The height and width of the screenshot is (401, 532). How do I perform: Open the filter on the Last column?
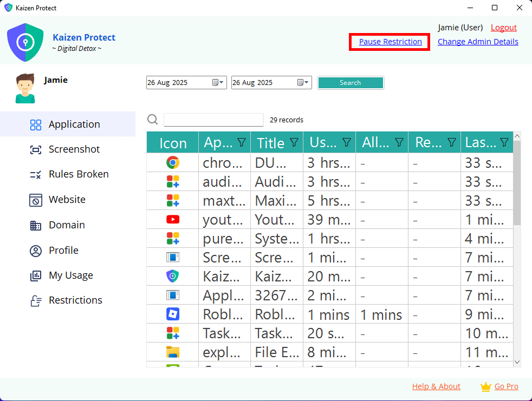504,142
